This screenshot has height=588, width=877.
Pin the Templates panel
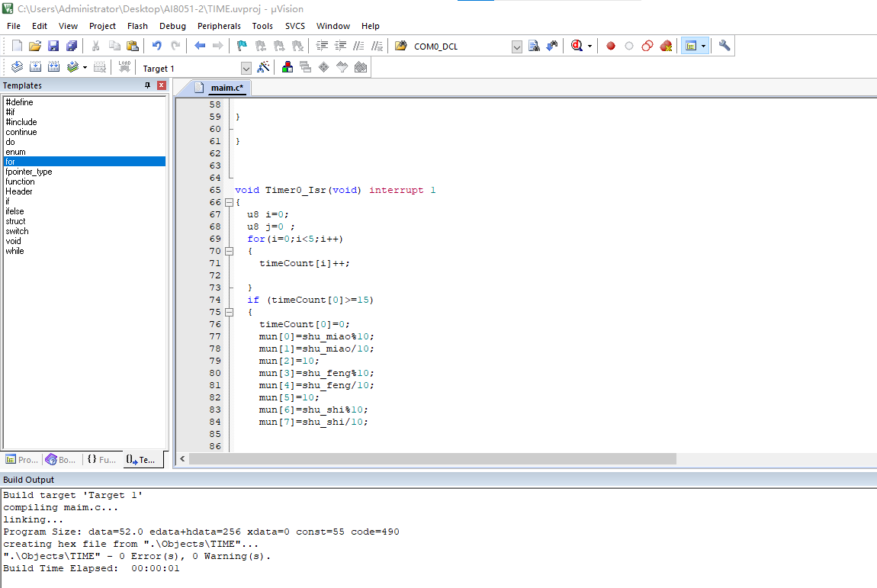tap(148, 85)
